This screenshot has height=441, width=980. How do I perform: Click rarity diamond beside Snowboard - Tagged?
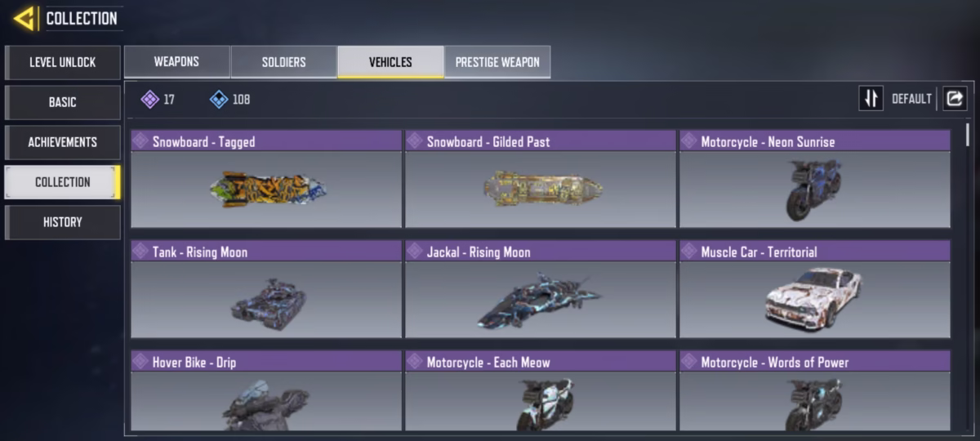141,141
